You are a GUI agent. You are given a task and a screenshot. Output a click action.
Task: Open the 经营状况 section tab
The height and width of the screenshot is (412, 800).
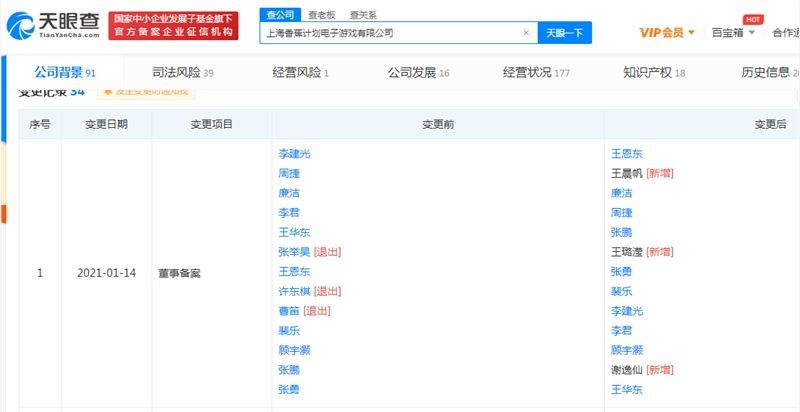click(536, 72)
